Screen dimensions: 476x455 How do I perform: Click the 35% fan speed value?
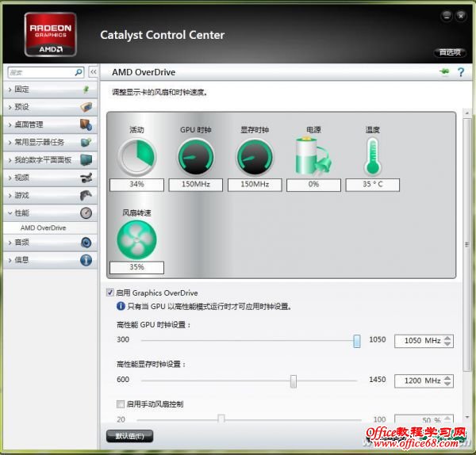[136, 267]
